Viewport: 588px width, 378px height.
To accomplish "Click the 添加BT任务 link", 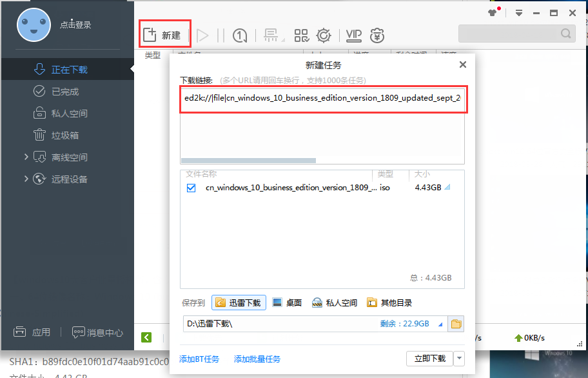I will click(x=199, y=359).
